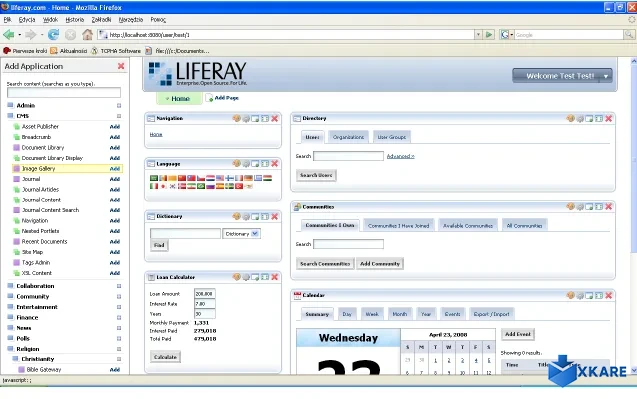637x399 pixels.
Task: Click the Home tab on page navigation
Action: pos(179,98)
